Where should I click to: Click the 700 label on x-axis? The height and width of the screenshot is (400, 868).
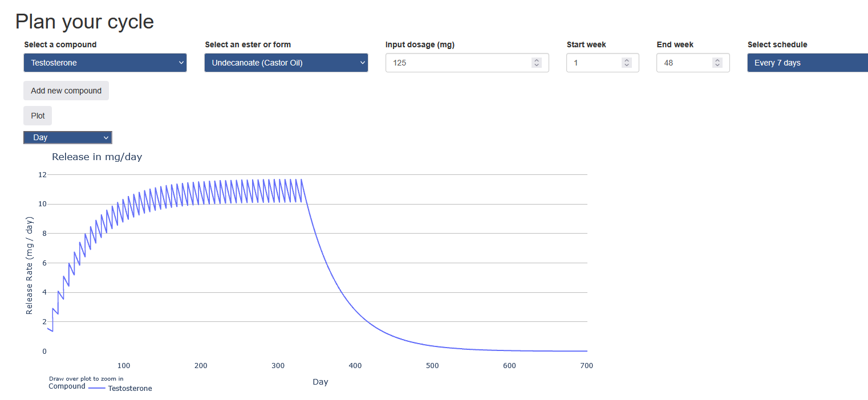(586, 366)
